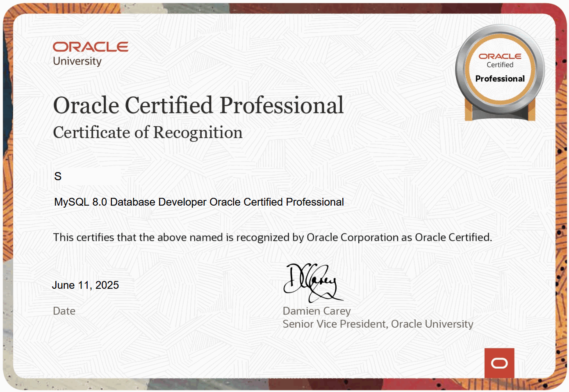Click the "MySQL 8.0 Database Developer" certification line

(x=199, y=202)
